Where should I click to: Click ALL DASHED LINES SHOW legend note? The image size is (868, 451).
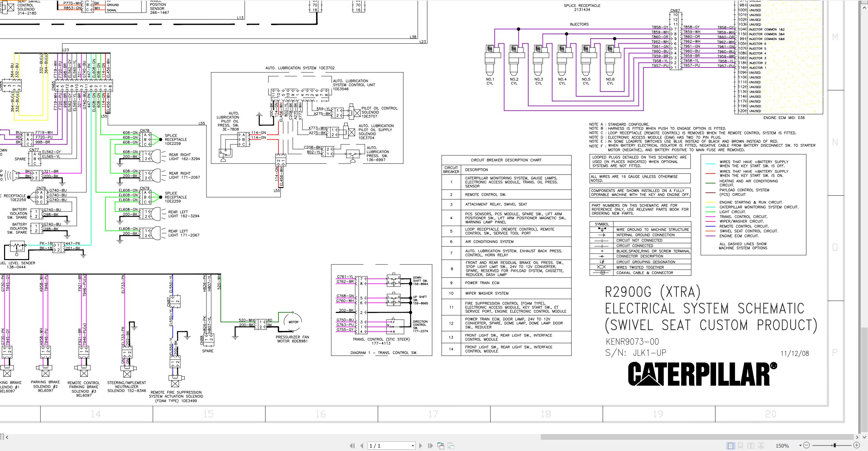coord(743,246)
